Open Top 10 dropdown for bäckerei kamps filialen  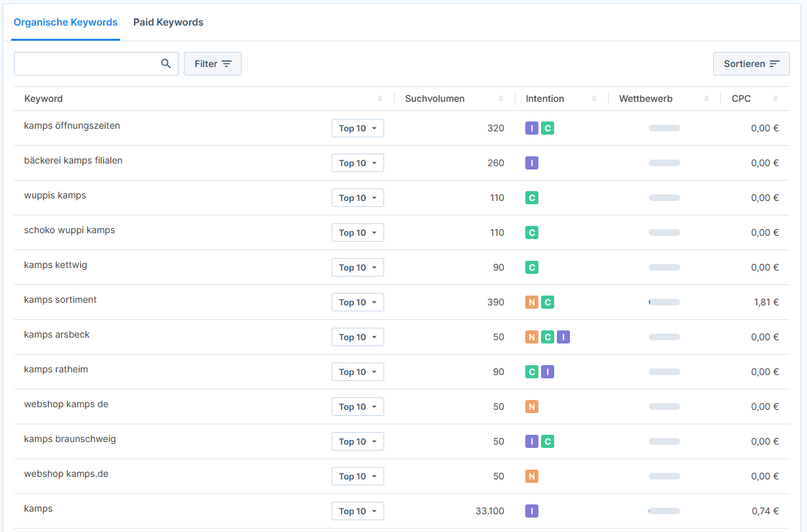pyautogui.click(x=358, y=163)
